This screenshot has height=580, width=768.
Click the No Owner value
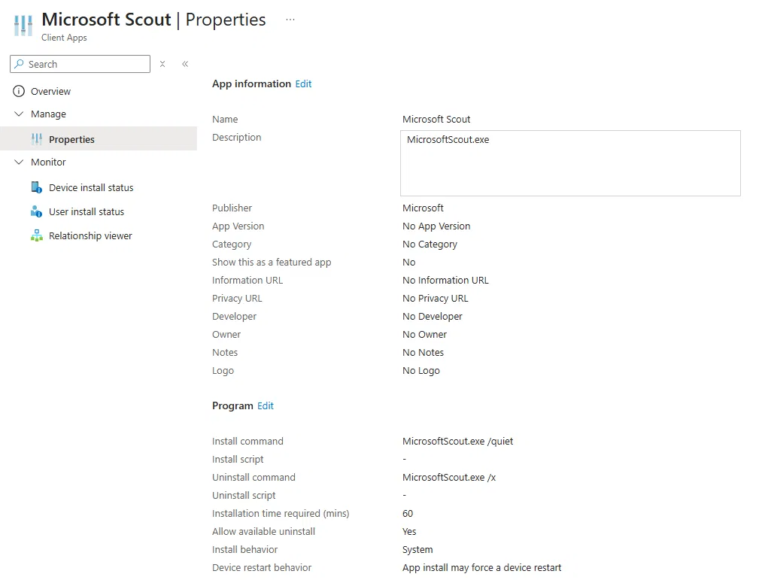[x=424, y=334]
